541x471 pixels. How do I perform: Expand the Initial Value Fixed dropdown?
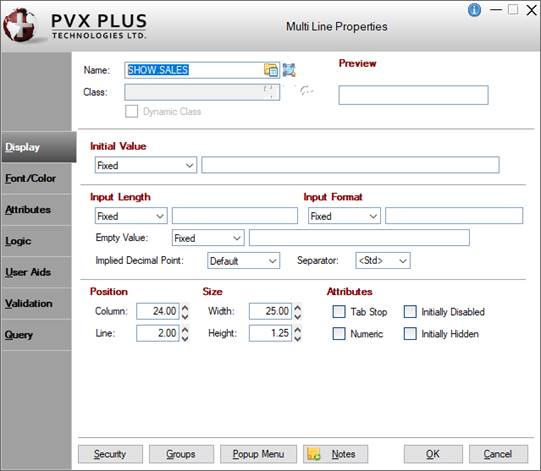[146, 165]
